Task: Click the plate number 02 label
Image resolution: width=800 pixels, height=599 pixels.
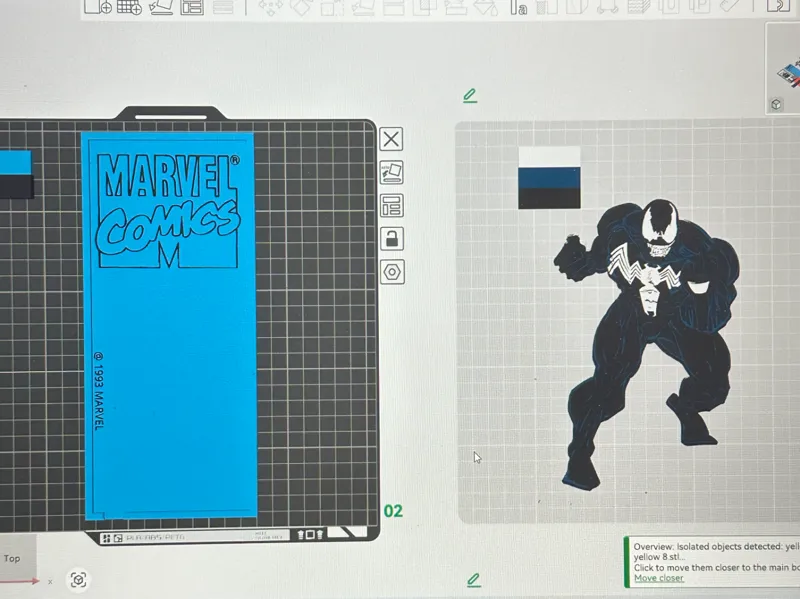Action: point(393,511)
